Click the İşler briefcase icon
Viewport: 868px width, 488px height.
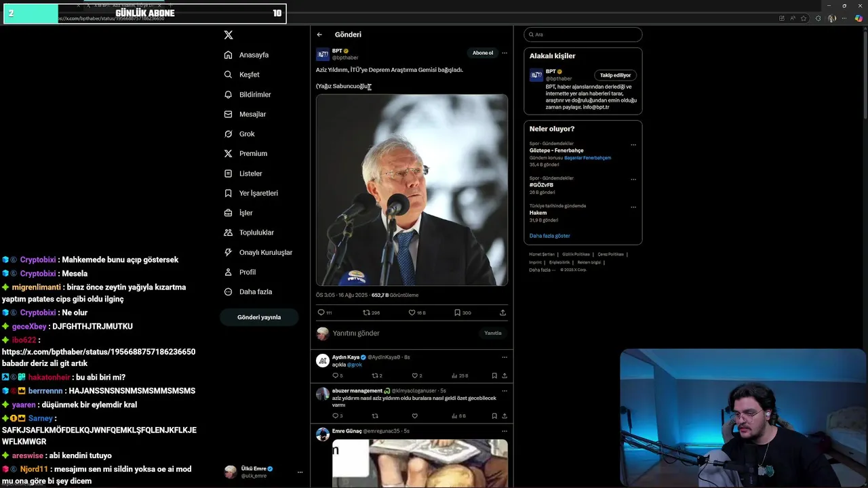(x=228, y=213)
